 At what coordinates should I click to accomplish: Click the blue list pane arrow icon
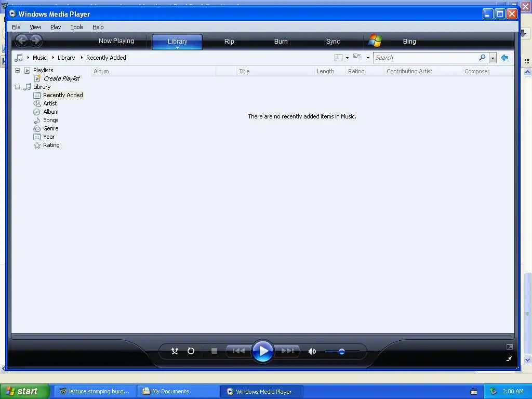(x=505, y=58)
